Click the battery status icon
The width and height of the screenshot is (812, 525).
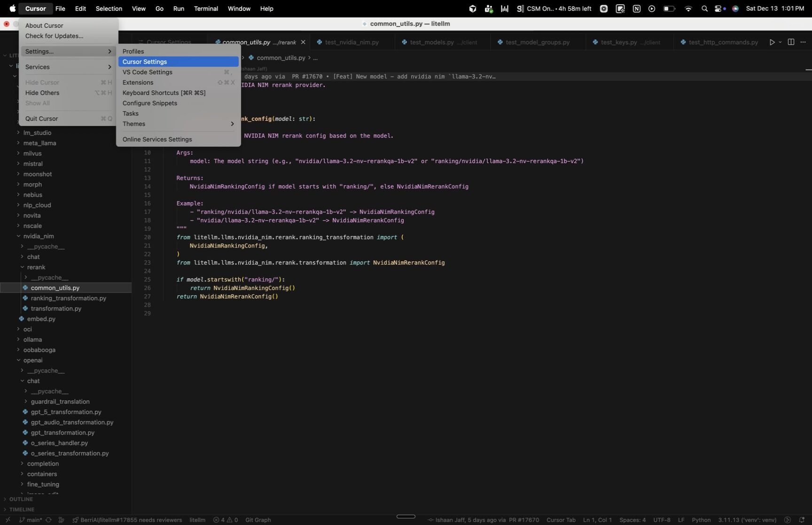[669, 8]
